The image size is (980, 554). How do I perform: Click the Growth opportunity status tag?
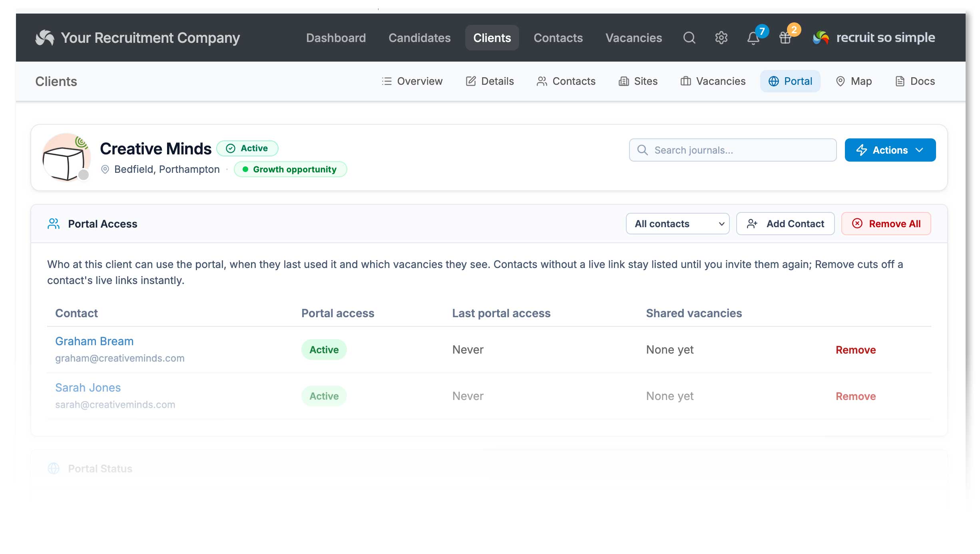(290, 169)
